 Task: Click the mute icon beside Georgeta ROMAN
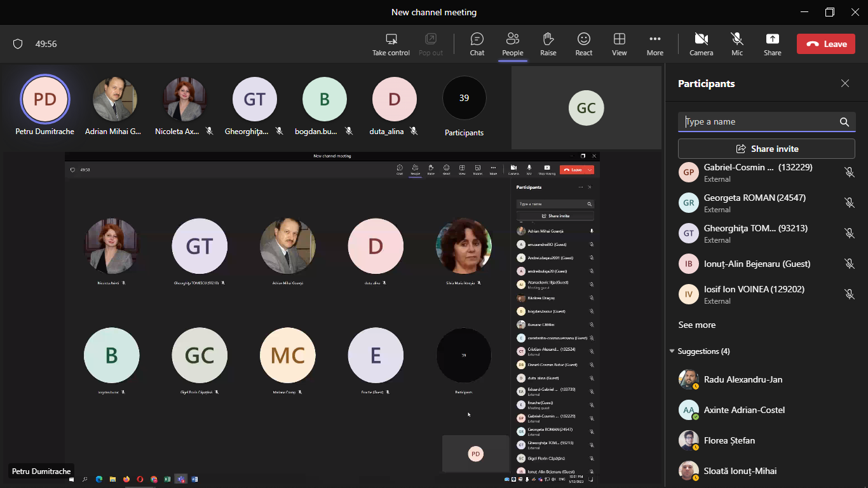point(849,203)
